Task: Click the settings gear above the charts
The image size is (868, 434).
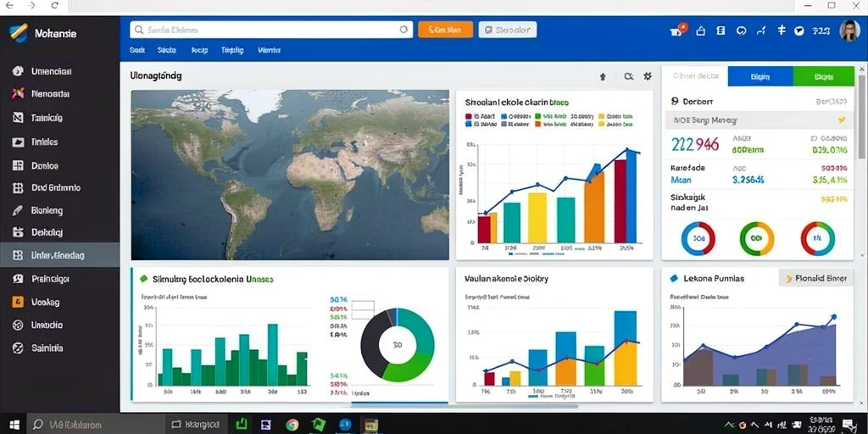Action: coord(647,76)
